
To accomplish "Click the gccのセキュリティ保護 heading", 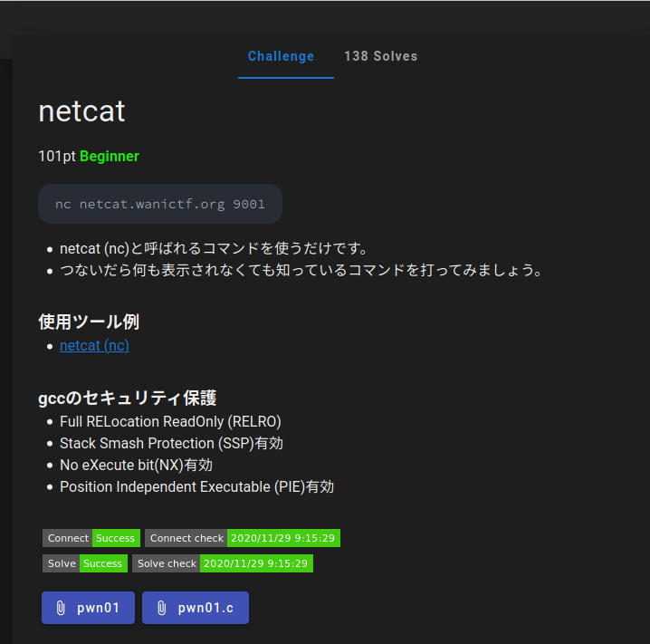I will 128,398.
